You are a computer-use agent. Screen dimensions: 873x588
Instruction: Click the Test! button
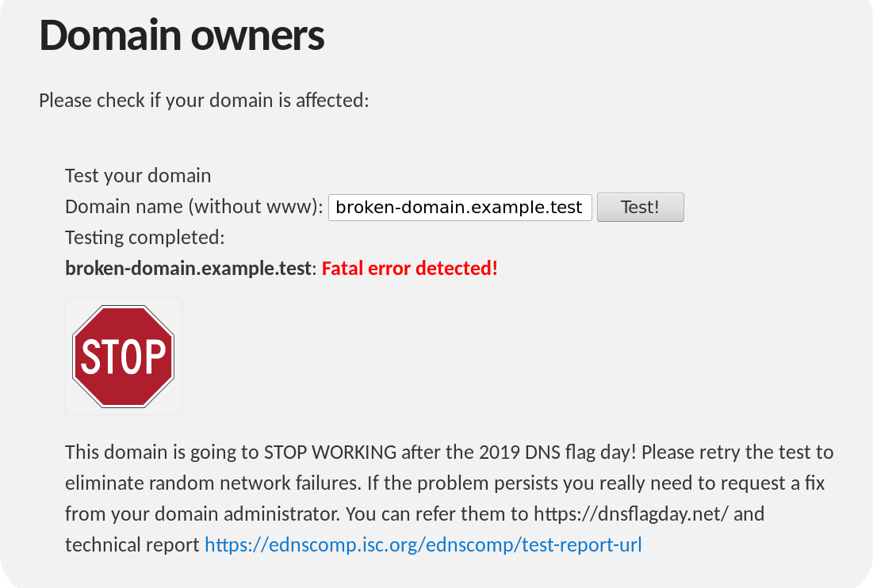click(x=640, y=207)
